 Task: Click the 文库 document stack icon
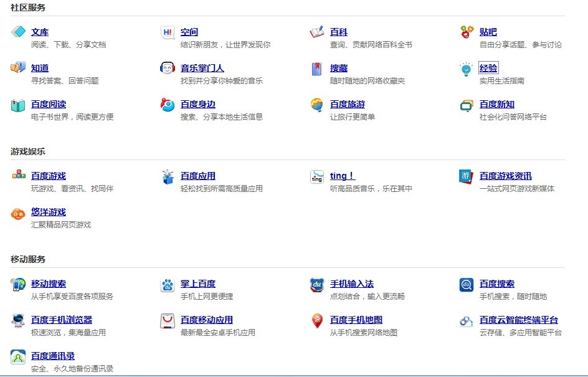click(x=18, y=32)
